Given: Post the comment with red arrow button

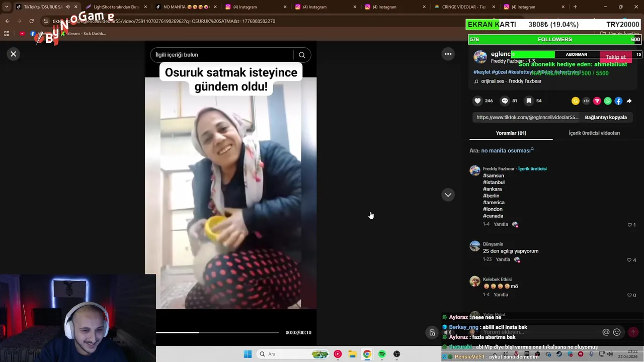Looking at the screenshot, I should [x=633, y=332].
